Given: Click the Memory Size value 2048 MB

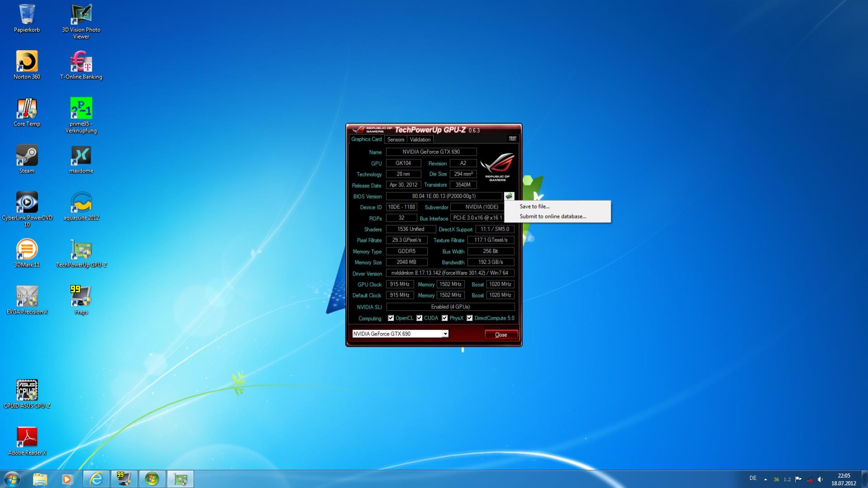Looking at the screenshot, I should [x=407, y=262].
